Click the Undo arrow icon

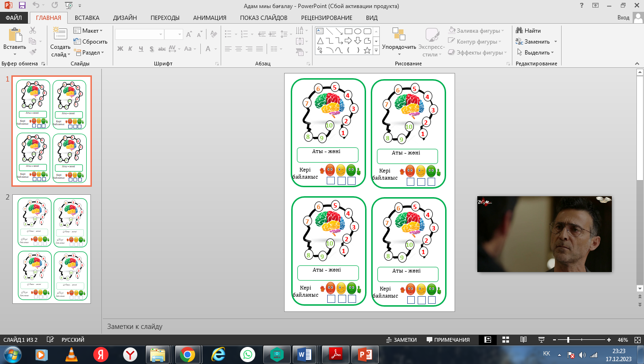(37, 6)
